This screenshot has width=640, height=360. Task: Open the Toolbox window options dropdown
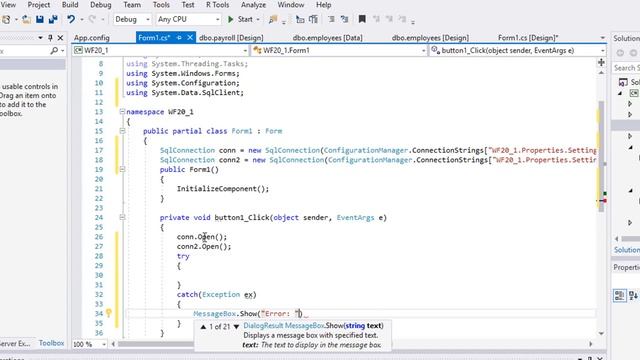40,38
